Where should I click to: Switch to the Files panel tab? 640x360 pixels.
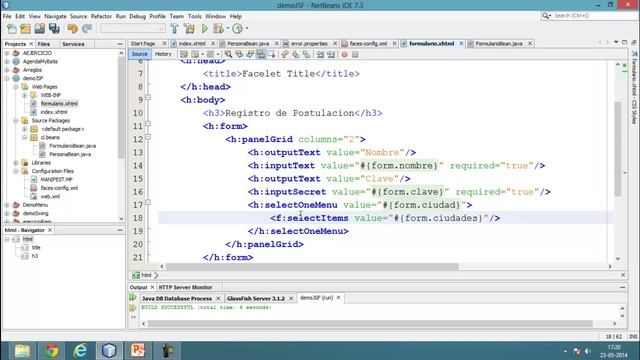44,44
